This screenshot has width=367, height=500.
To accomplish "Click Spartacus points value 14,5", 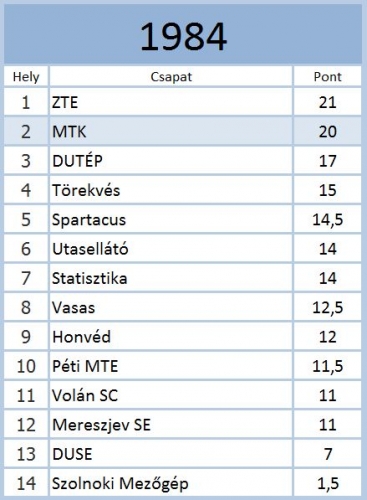I will click(327, 219).
